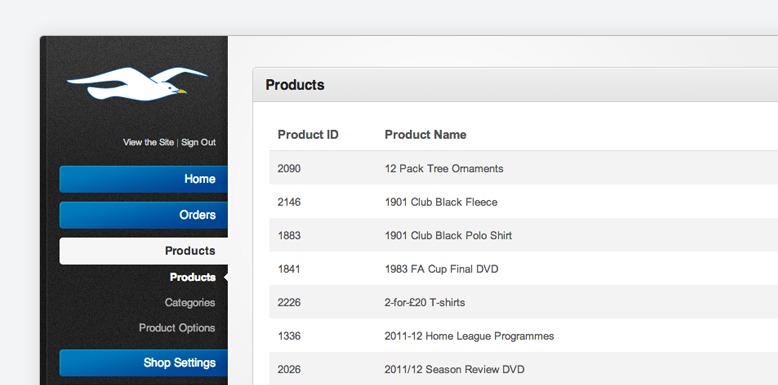Select the white Products menu button
The image size is (778, 385).
pyautogui.click(x=144, y=251)
